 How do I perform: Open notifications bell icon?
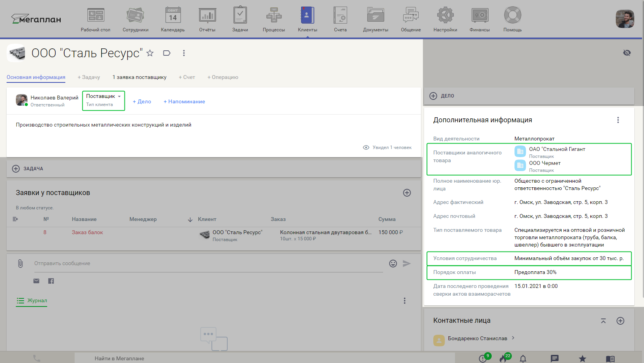523,359
